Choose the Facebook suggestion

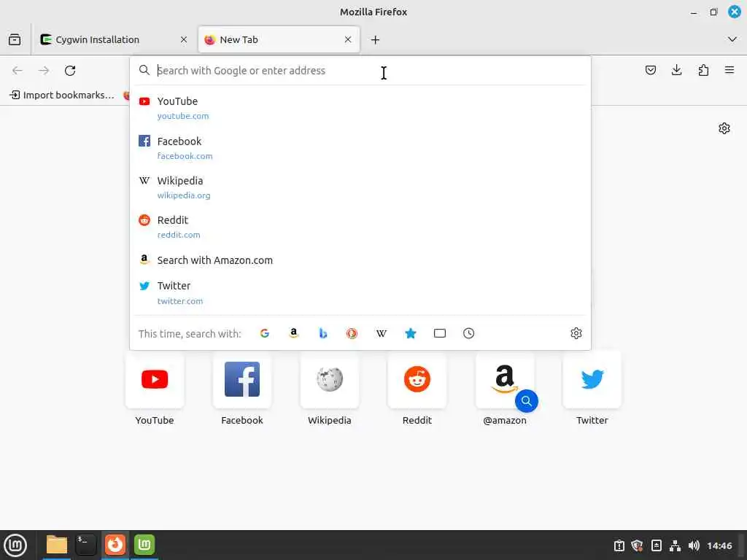pyautogui.click(x=360, y=148)
